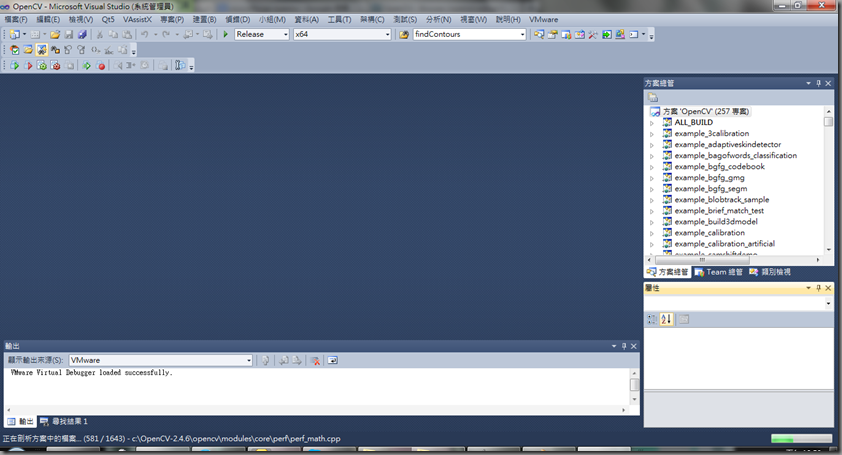The height and width of the screenshot is (455, 842).
Task: Open the VAssistX menu
Action: 137,19
